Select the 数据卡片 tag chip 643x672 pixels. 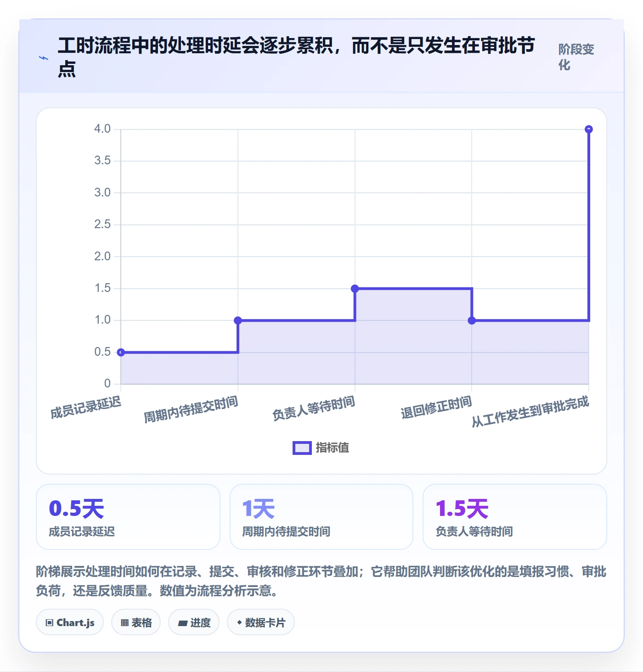pos(261,622)
